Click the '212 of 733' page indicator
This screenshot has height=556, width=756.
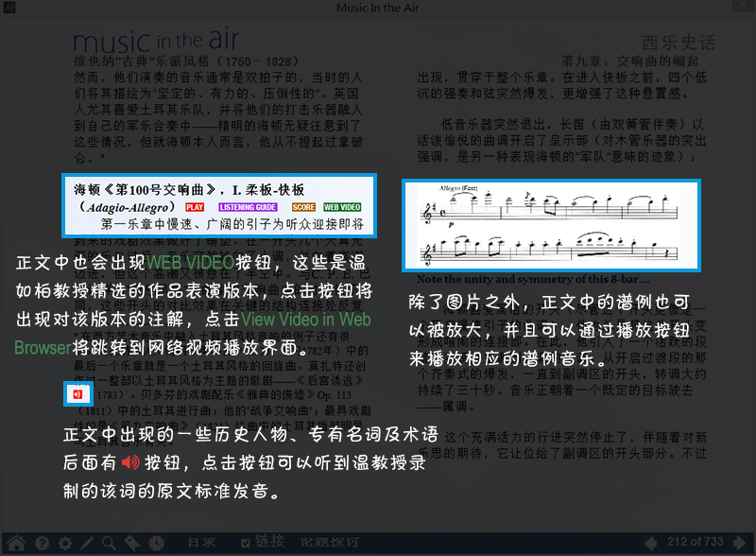[696, 542]
